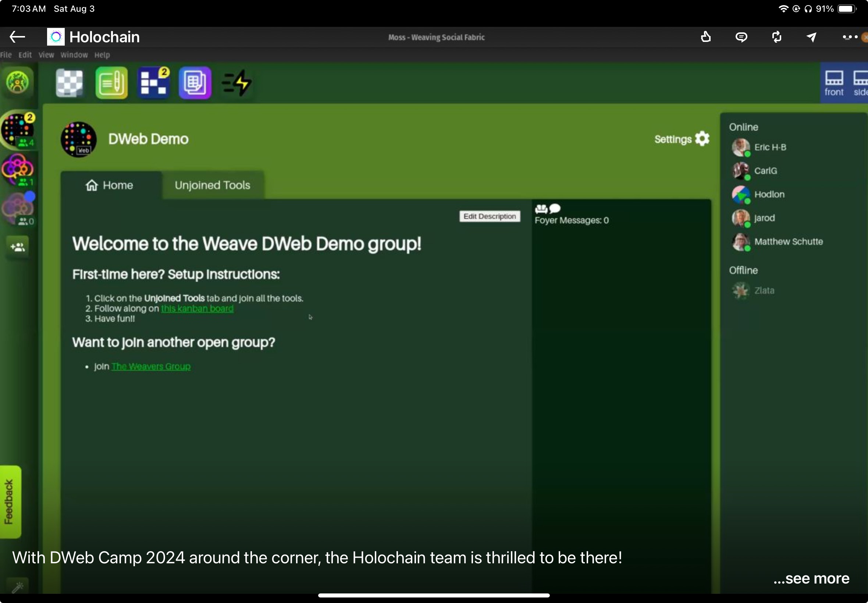868x603 pixels.
Task: Click the DWeb Demo group logo
Action: tap(78, 139)
